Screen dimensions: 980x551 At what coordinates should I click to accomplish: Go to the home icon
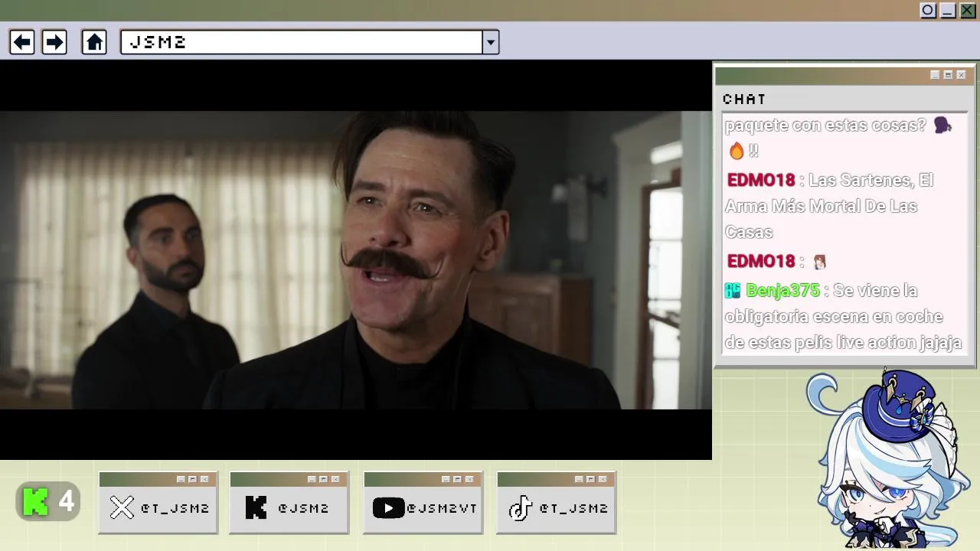(94, 42)
